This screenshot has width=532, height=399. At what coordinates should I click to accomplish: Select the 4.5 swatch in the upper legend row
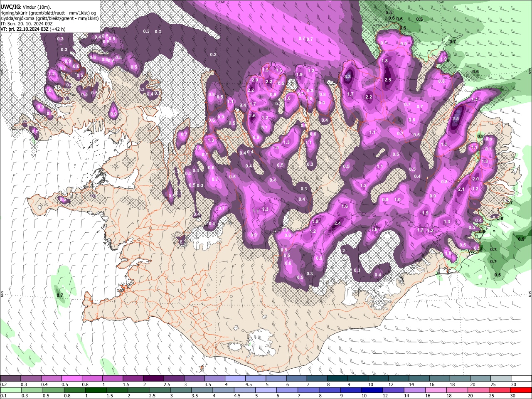(256, 379)
